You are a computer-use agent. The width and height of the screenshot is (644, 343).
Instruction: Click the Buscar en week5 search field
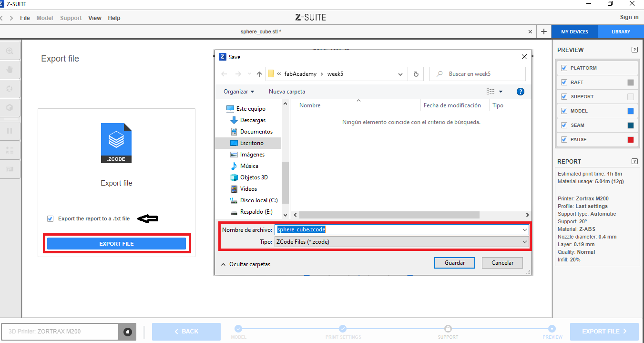(x=478, y=74)
